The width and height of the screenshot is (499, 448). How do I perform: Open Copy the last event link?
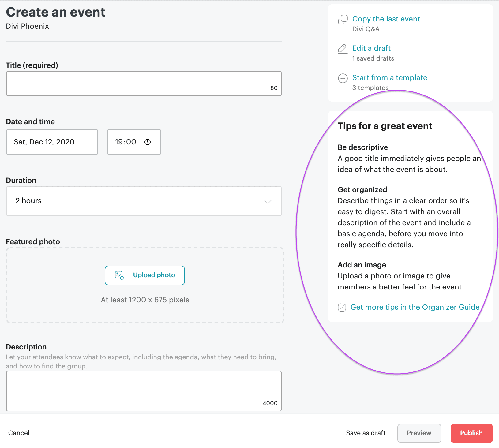click(386, 19)
